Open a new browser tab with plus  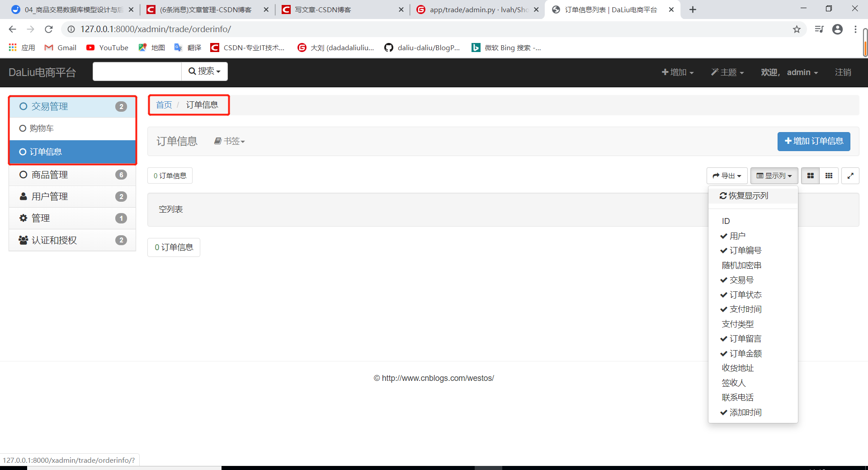(693, 9)
